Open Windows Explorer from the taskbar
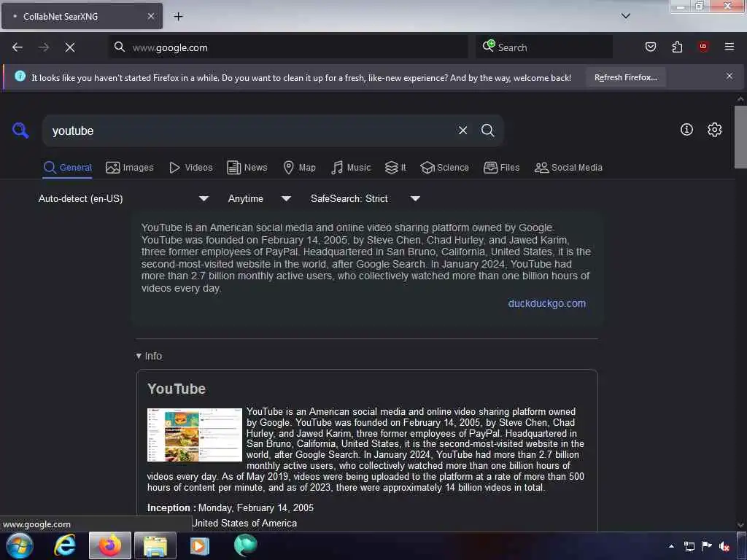Screen dimensions: 747x560 155,545
